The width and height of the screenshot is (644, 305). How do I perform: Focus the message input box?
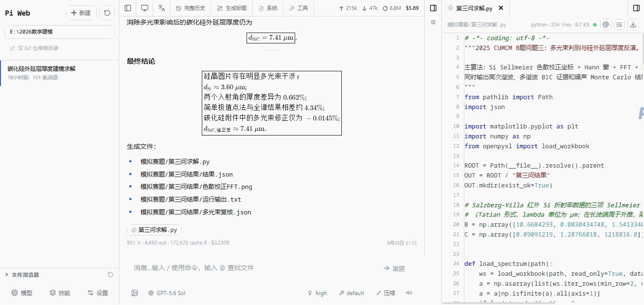click(x=255, y=268)
